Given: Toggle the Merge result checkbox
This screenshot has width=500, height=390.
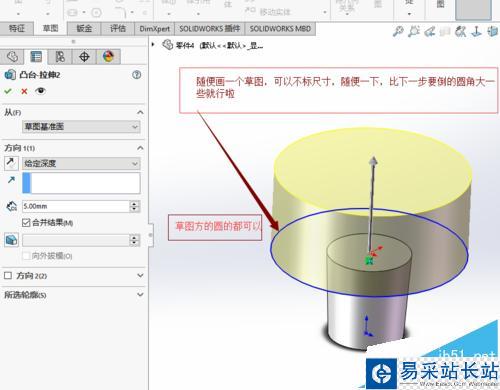Looking at the screenshot, I should [26, 222].
